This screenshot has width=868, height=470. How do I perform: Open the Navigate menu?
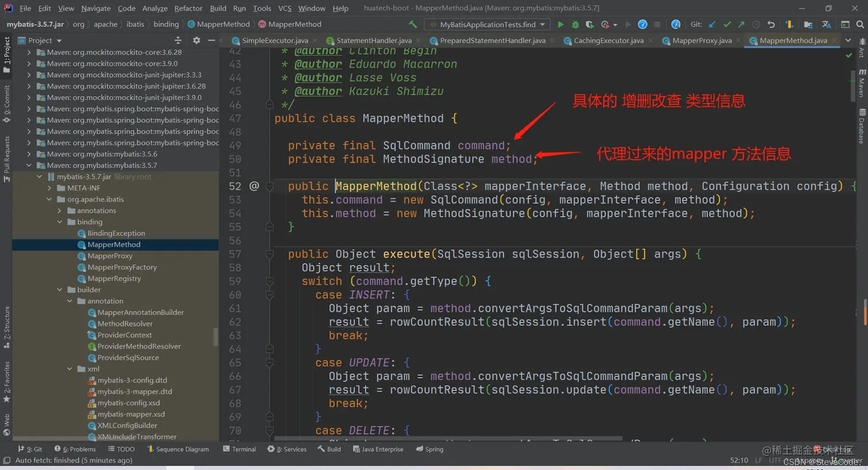click(96, 8)
